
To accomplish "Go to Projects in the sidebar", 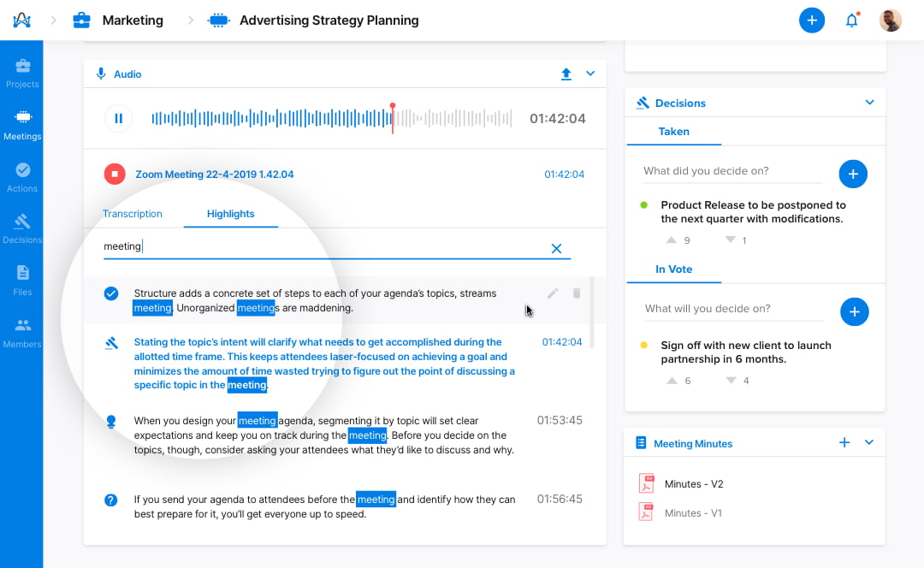I will point(22,74).
